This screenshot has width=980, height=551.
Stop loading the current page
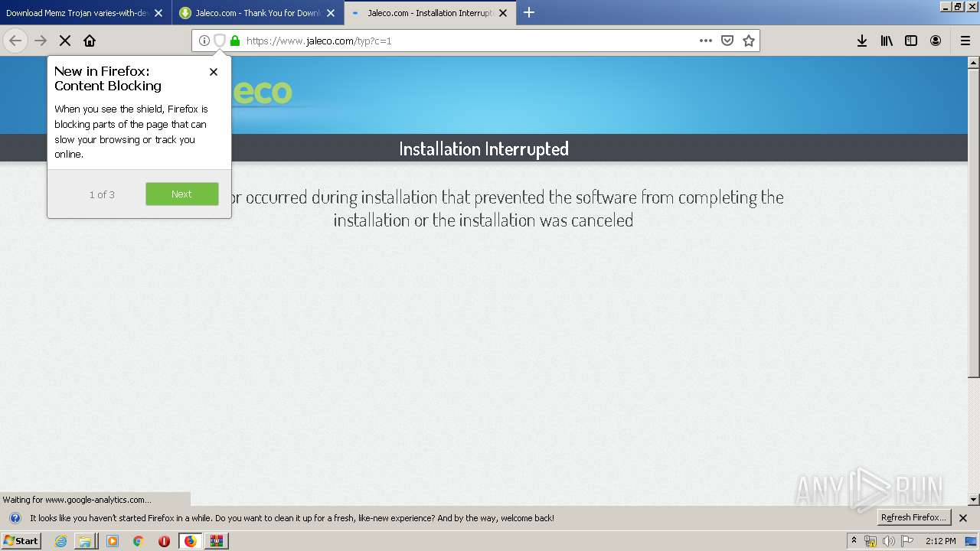coord(65,41)
